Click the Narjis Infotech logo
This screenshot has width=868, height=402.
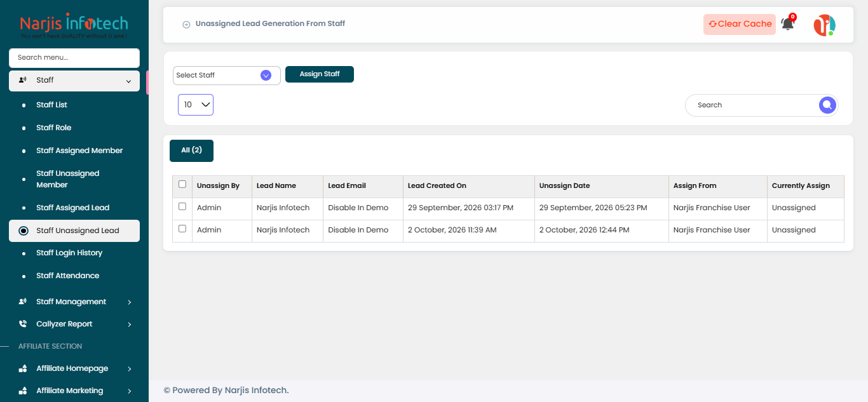coord(74,27)
